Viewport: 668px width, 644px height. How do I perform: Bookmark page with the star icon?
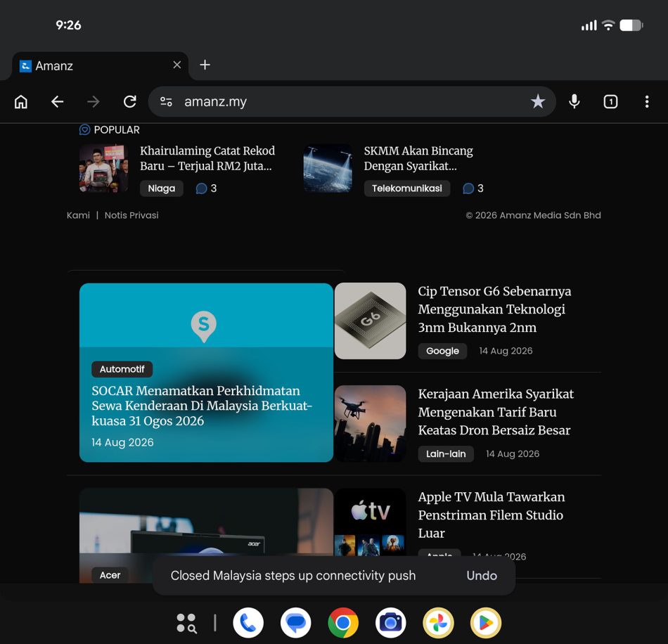click(x=538, y=101)
